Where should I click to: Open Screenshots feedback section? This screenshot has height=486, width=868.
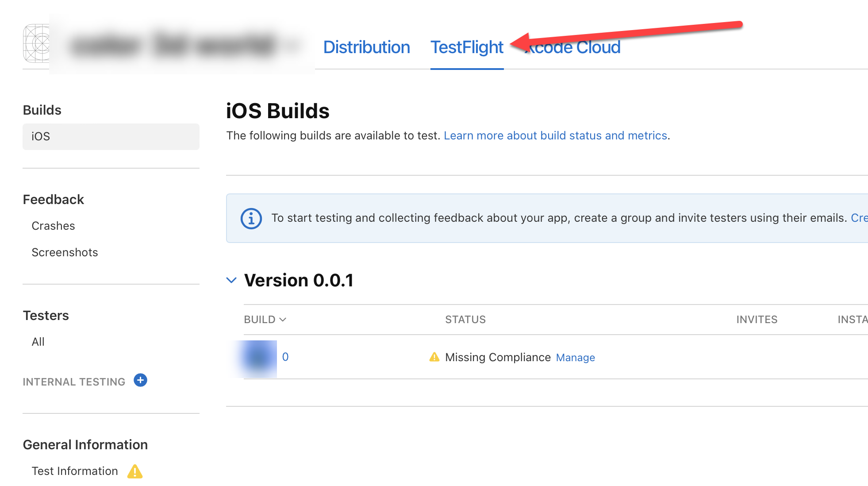click(x=65, y=252)
